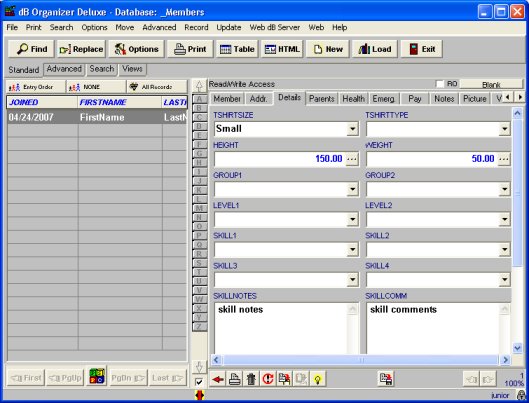Click the yellow light bulb tip icon
The width and height of the screenshot is (529, 403).
[317, 379]
